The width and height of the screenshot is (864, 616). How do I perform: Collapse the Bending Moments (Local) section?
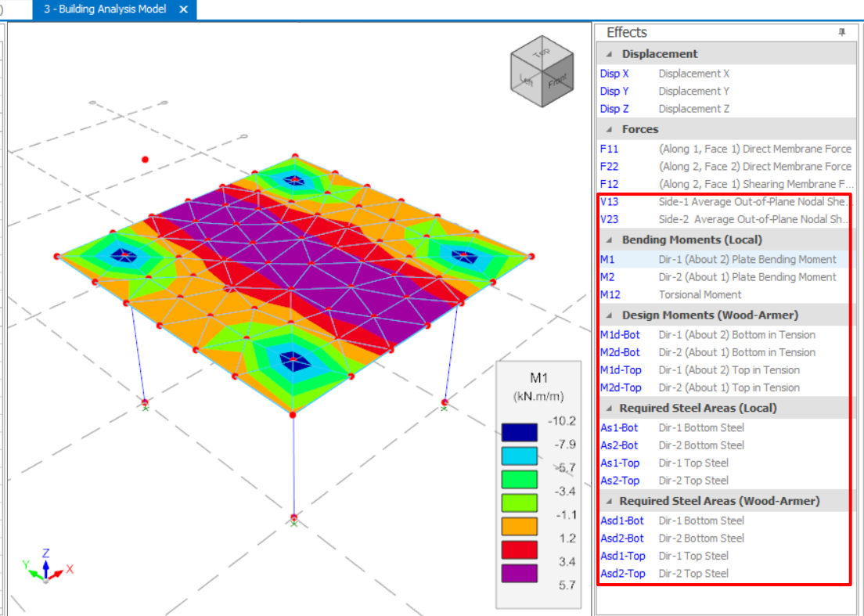coord(609,240)
